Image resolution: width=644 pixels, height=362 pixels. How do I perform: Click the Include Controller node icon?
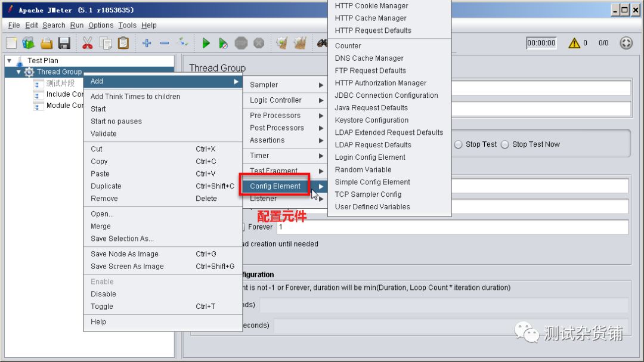click(x=38, y=94)
